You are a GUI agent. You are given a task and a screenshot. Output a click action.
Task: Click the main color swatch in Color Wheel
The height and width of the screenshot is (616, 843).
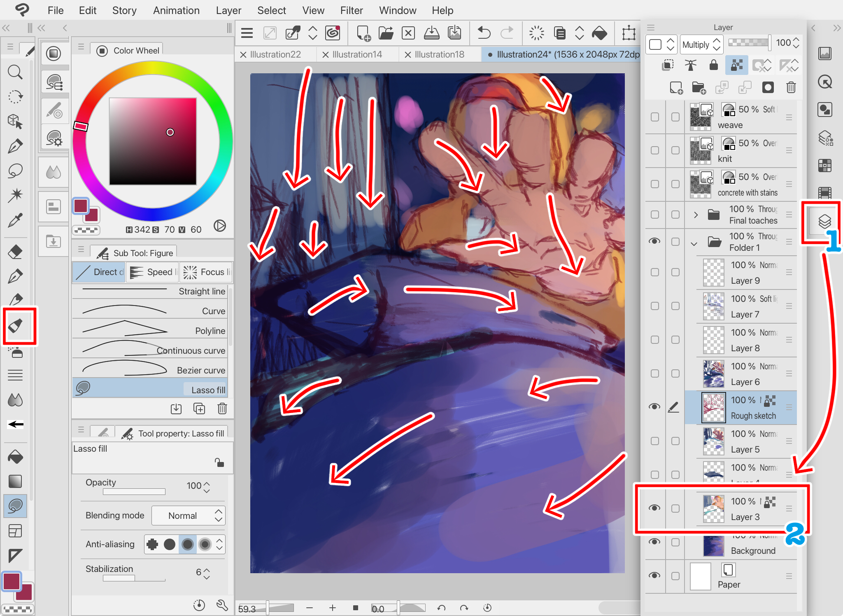81,205
